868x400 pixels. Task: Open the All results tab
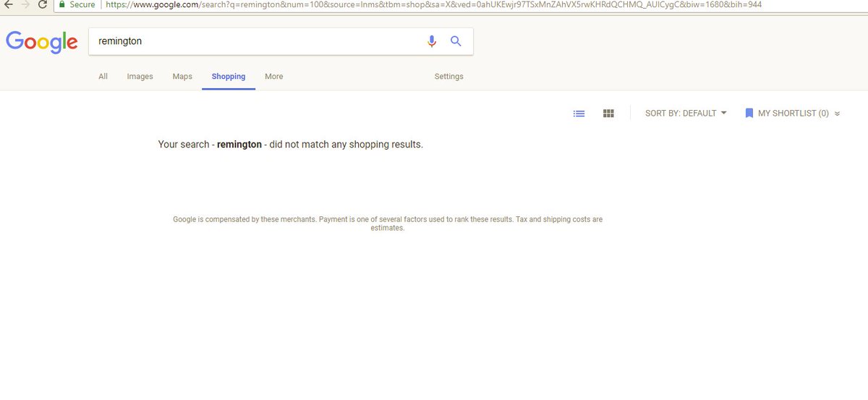(x=103, y=77)
